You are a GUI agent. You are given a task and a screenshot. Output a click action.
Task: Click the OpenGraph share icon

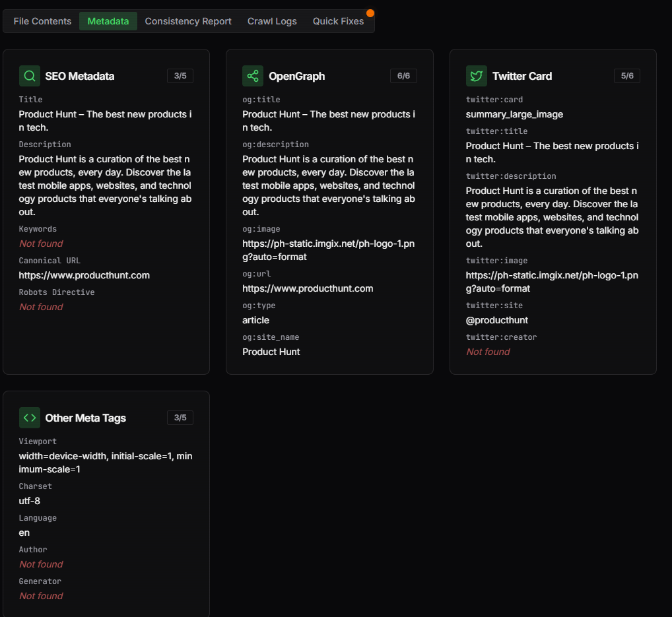[253, 76]
